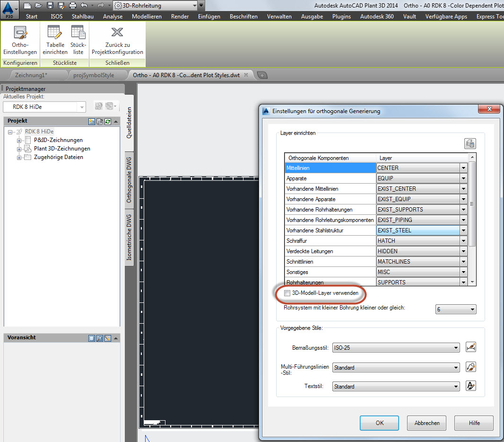Image resolution: width=504 pixels, height=442 pixels.
Task: Collapse the Voransicht panel with its arrow
Action: [116, 338]
